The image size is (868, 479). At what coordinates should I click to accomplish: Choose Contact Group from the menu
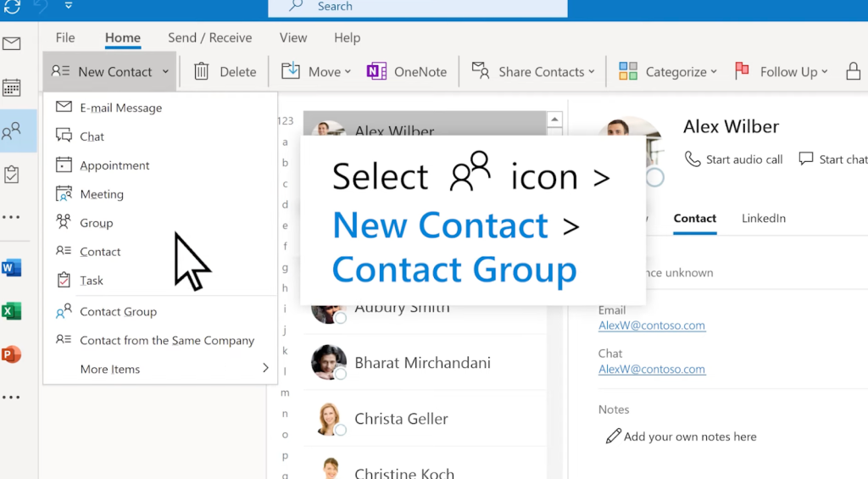tap(118, 312)
